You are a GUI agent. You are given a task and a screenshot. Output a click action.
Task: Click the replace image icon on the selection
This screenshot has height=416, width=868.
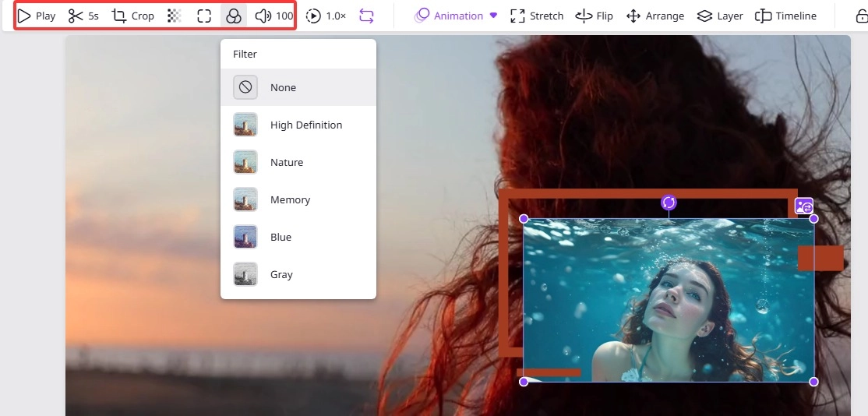(804, 206)
